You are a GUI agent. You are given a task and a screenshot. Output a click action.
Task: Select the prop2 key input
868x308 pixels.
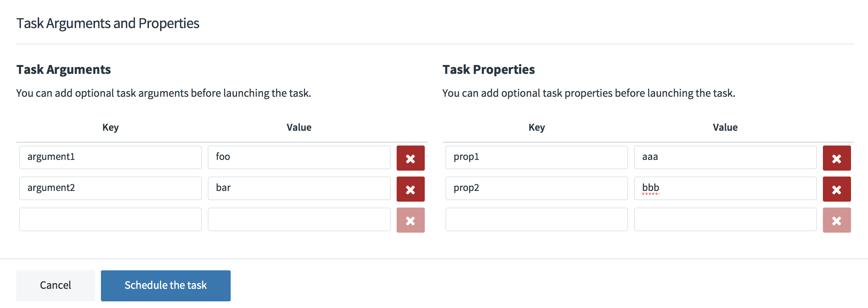(537, 188)
